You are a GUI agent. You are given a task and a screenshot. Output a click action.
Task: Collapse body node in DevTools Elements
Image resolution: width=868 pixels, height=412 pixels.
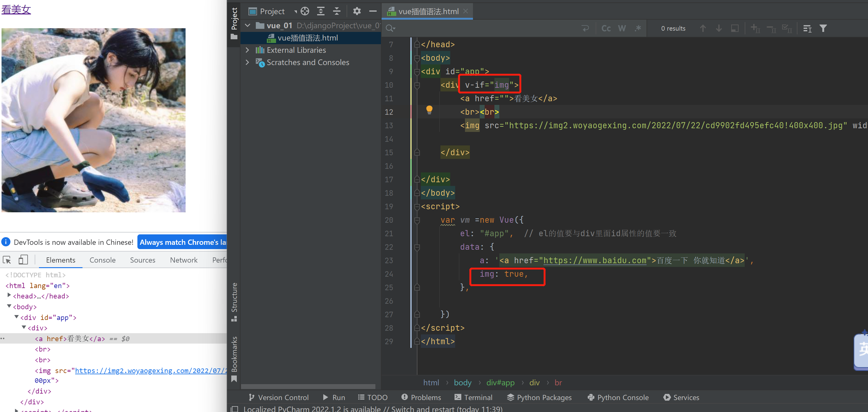(9, 306)
